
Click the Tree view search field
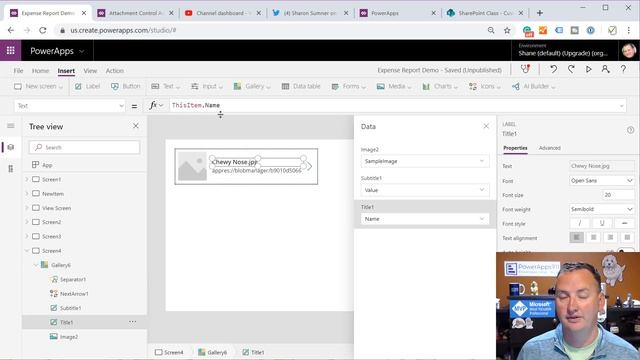tap(84, 147)
